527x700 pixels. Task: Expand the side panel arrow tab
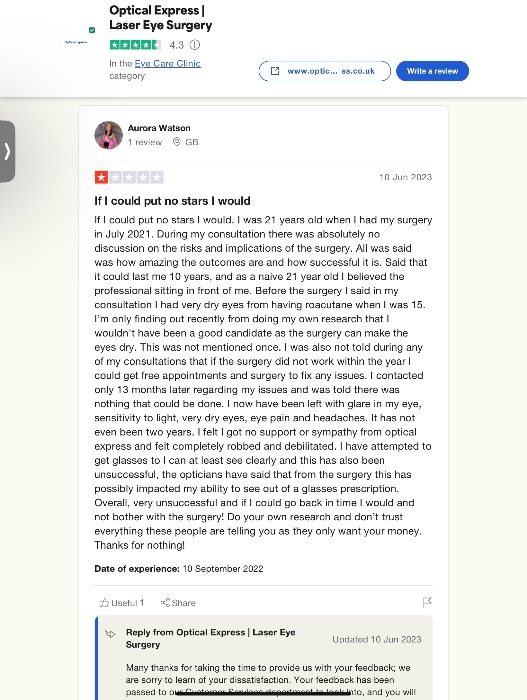click(7, 151)
